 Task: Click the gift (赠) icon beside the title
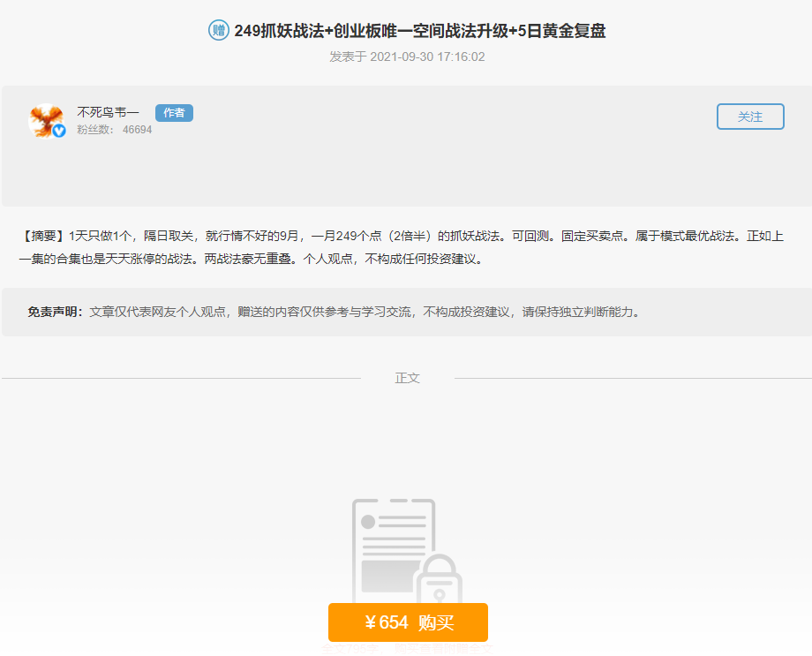pos(218,31)
